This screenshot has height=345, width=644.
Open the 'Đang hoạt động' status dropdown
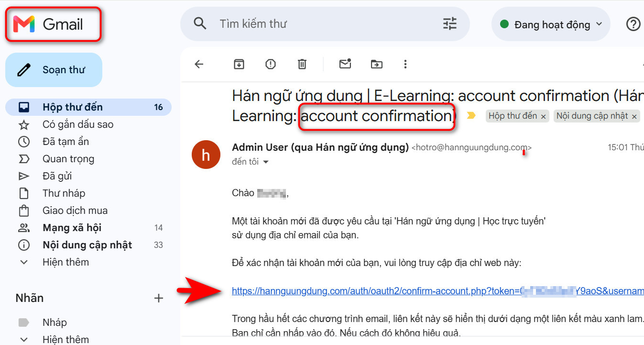[551, 24]
